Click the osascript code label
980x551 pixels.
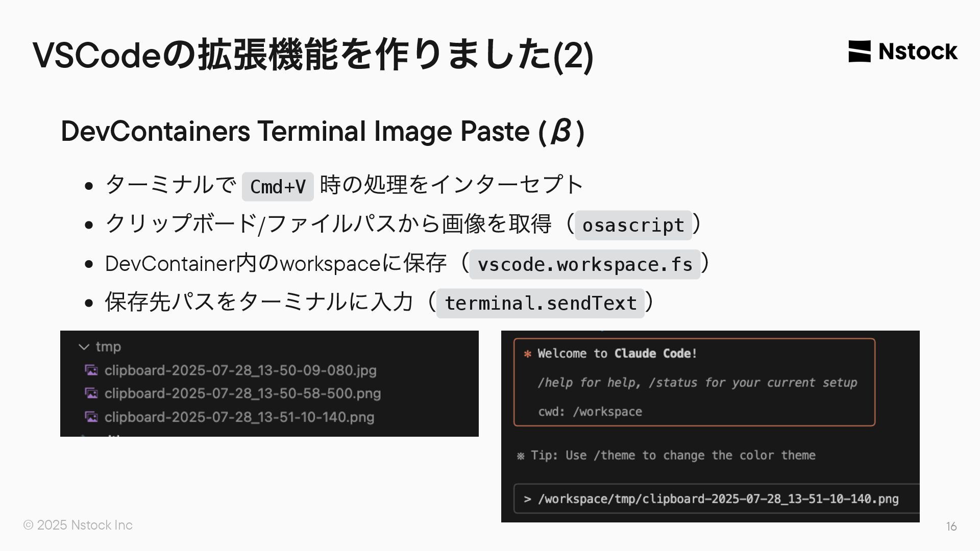tap(633, 225)
